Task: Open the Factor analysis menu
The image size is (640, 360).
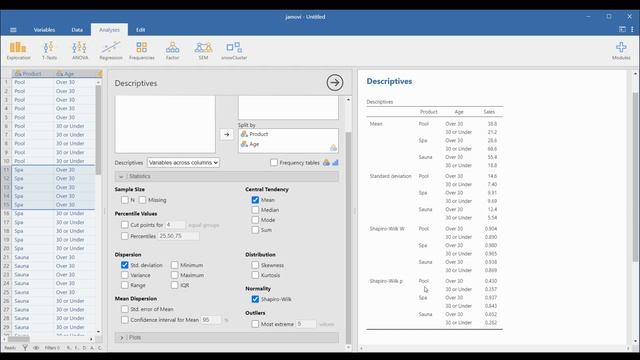Action: click(x=172, y=51)
